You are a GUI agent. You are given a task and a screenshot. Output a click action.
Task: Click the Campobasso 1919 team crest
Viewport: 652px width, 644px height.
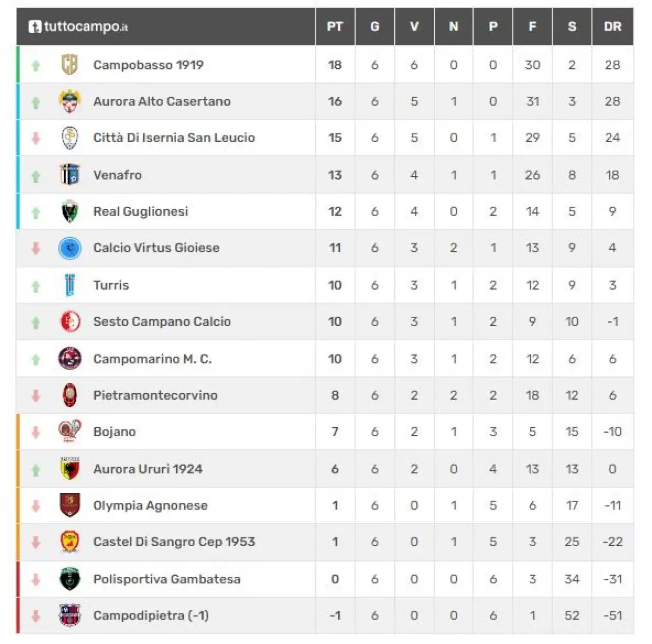70,65
